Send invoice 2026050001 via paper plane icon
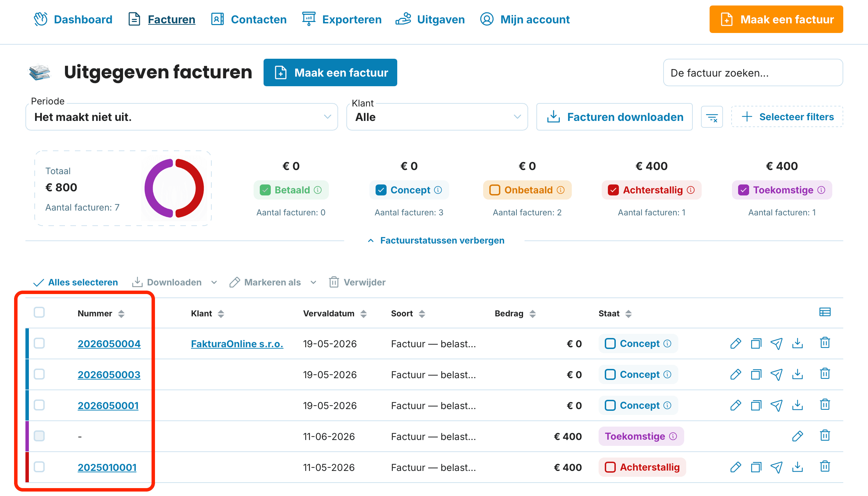The width and height of the screenshot is (868, 496). 777,405
